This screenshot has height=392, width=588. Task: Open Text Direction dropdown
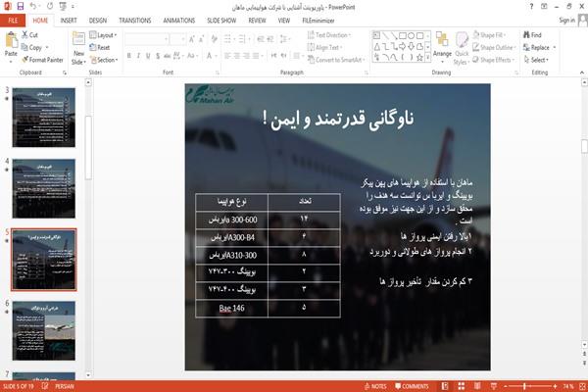(329, 35)
